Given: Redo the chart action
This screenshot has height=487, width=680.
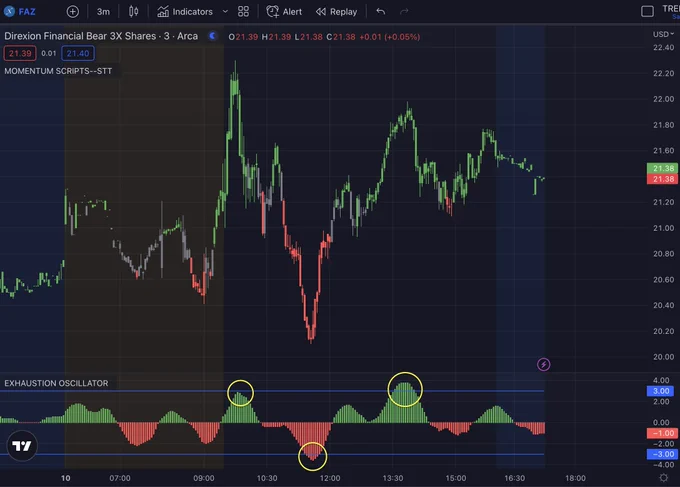Looking at the screenshot, I should point(404,12).
